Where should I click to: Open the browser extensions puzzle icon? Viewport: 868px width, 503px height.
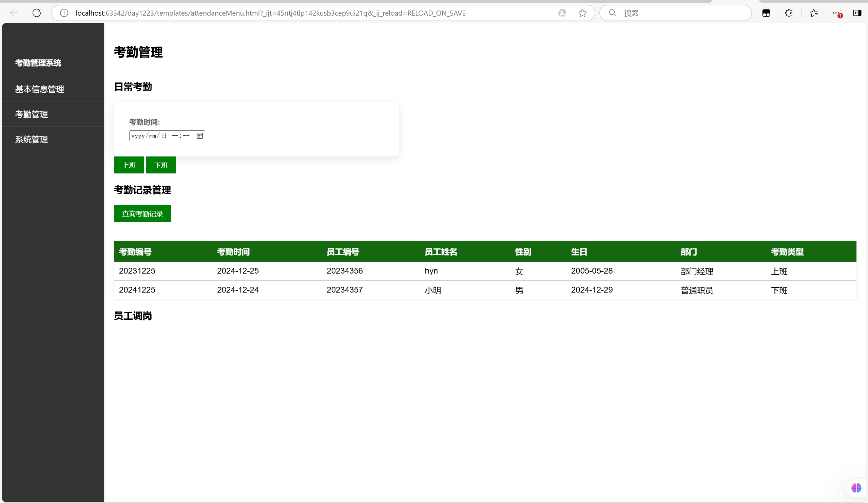(x=788, y=13)
